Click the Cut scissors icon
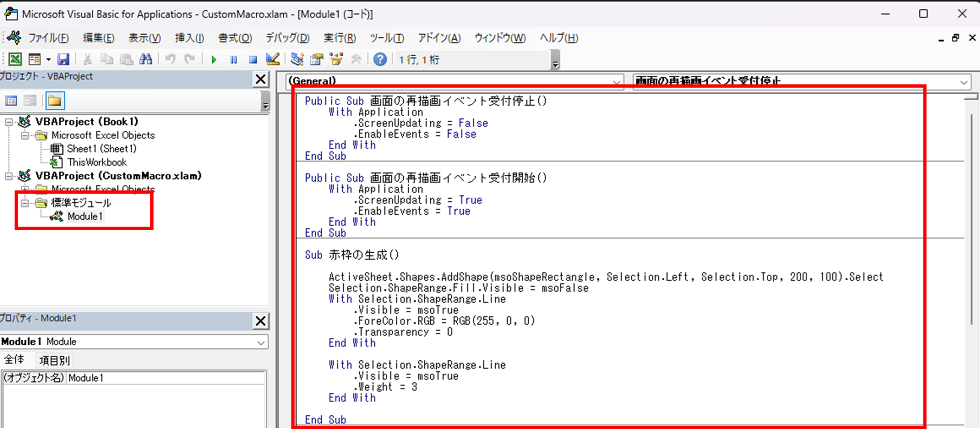The image size is (980, 429). click(87, 59)
